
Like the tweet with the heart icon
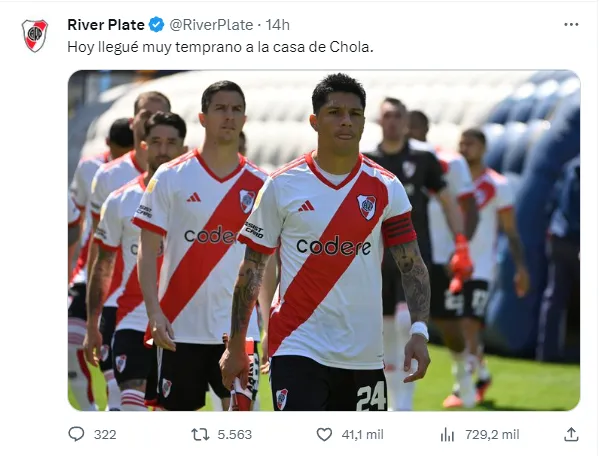point(324,435)
